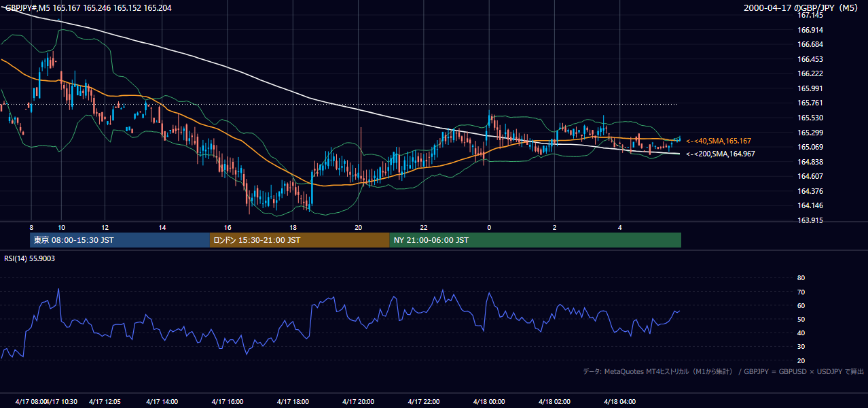Click the 4/18 02:00 date label
This screenshot has height=408, width=868.
point(554,402)
